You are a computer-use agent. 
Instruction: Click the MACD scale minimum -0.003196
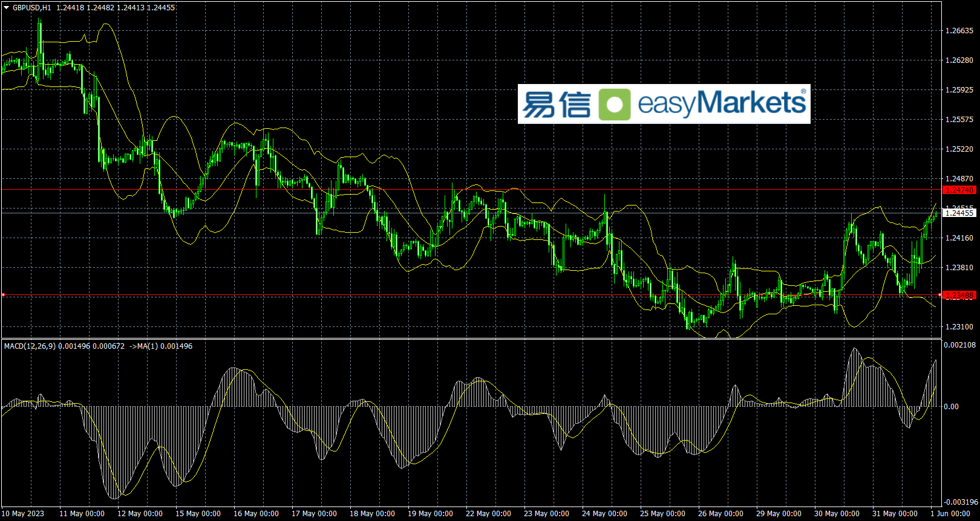960,502
